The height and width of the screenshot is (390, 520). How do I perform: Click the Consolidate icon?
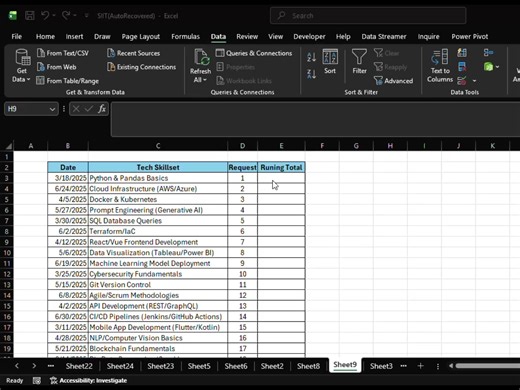[x=488, y=53]
